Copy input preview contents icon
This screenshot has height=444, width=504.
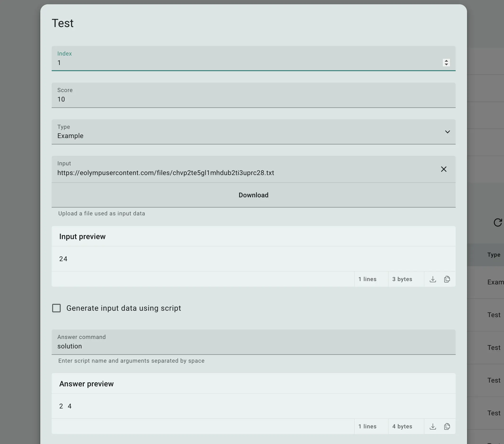[447, 279]
